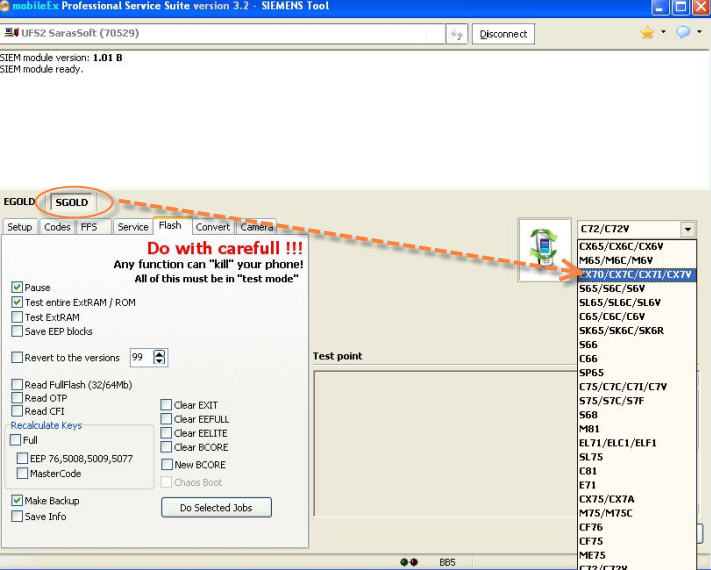The image size is (711, 570).
Task: Select S65/S6C/S6V from model list
Action: (x=637, y=288)
